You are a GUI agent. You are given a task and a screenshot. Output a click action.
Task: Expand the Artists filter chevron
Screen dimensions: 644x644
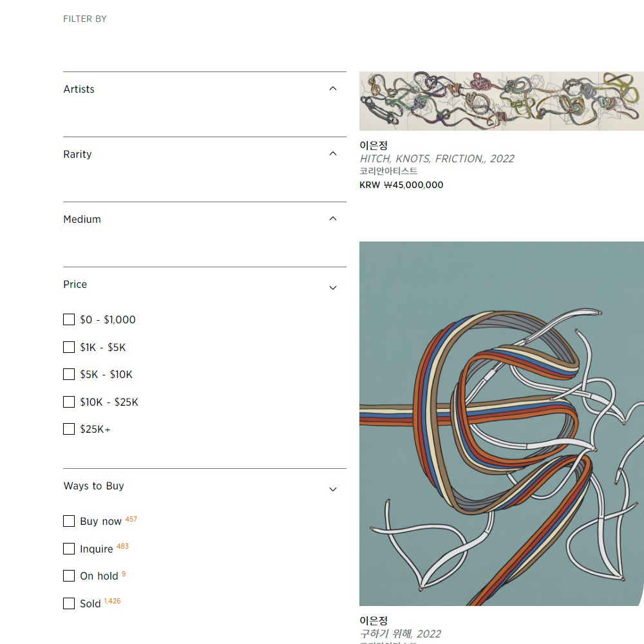pos(333,89)
